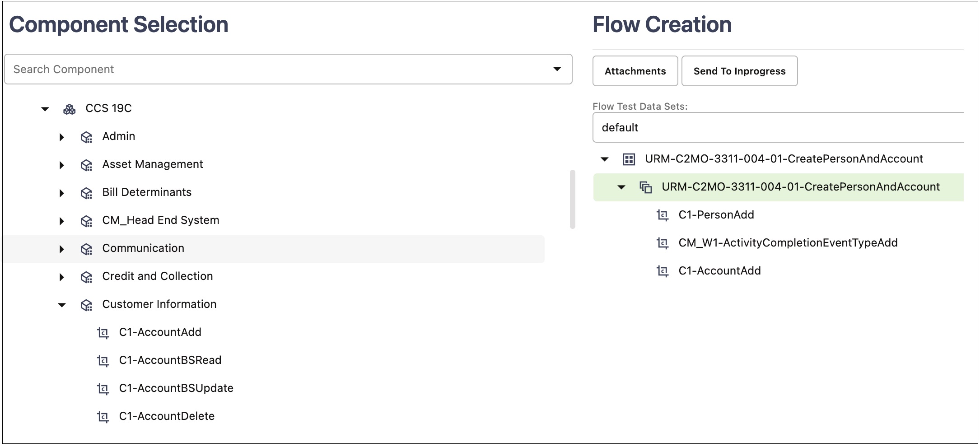
Task: Click the Communication module icon
Action: [86, 249]
